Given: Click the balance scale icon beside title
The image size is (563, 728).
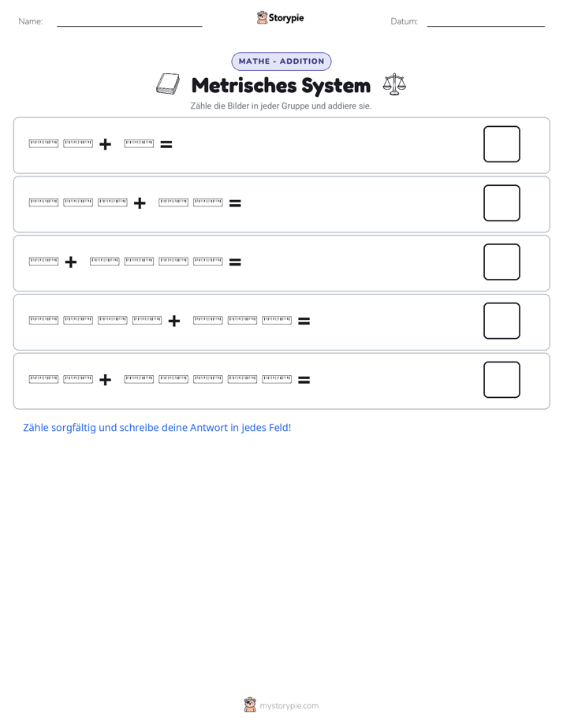Looking at the screenshot, I should [394, 84].
